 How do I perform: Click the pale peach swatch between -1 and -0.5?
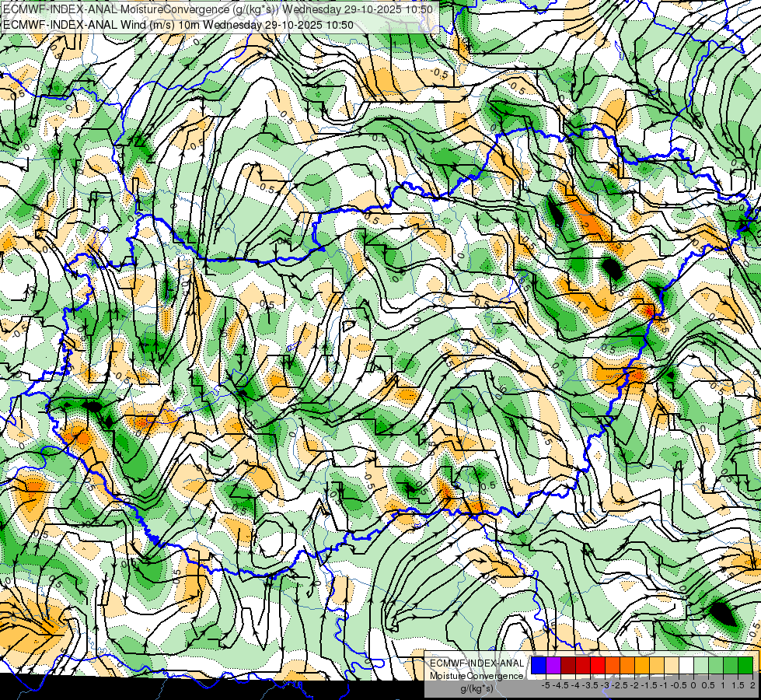point(672,666)
